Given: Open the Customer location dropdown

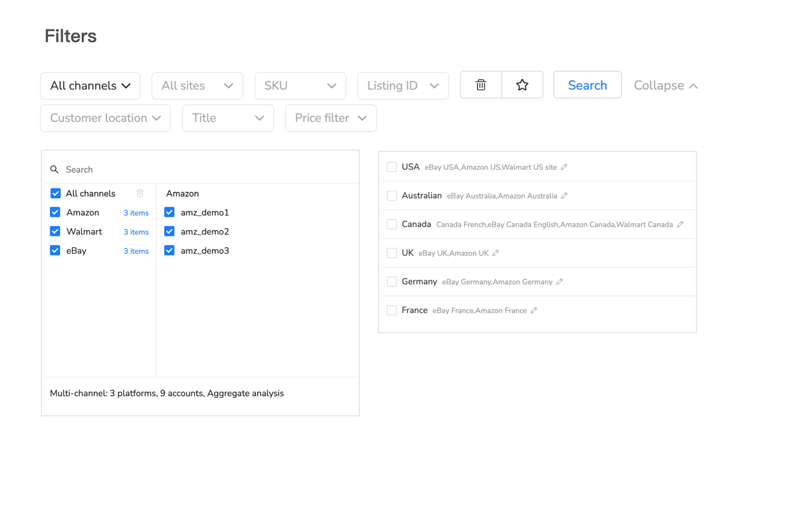Looking at the screenshot, I should pyautogui.click(x=105, y=118).
